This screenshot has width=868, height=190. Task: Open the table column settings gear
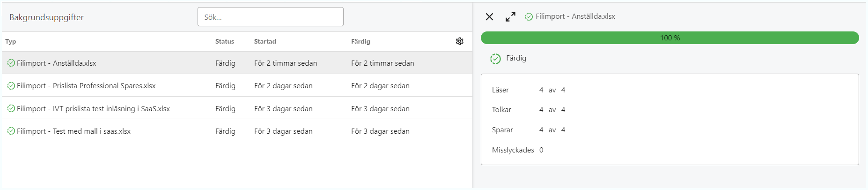(460, 41)
